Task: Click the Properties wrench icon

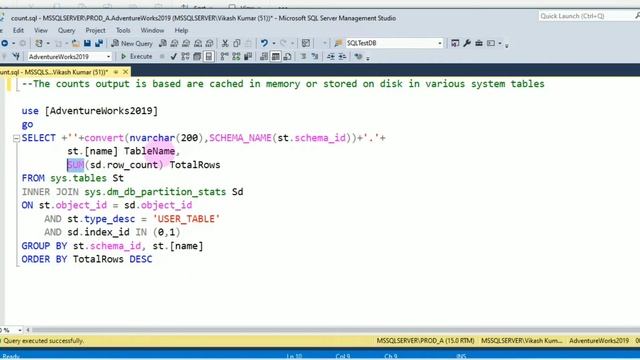Action: click(x=467, y=43)
